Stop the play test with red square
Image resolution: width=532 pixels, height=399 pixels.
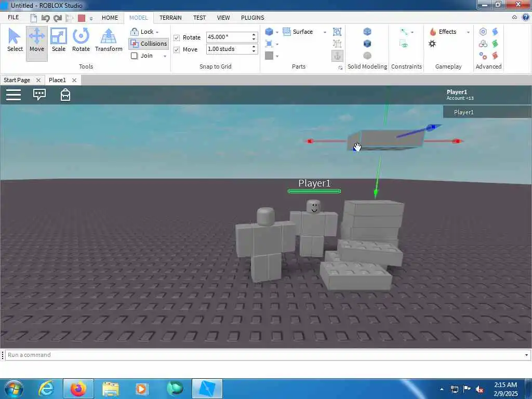point(82,18)
